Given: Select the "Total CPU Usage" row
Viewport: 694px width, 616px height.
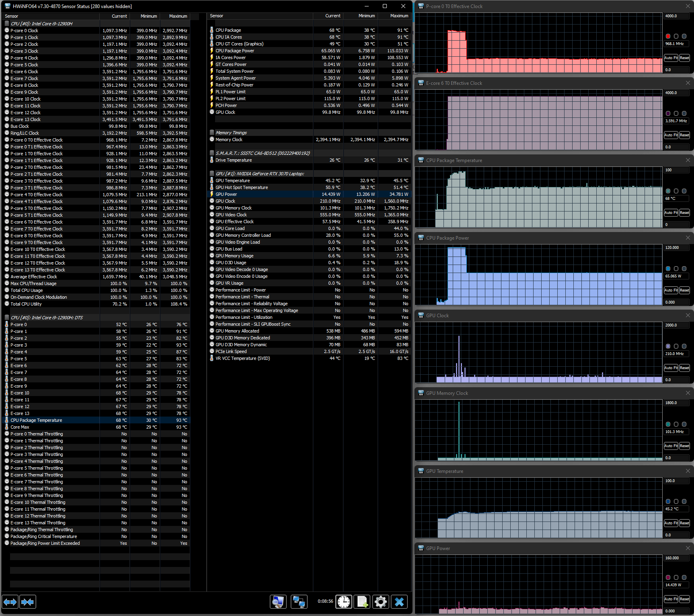Looking at the screenshot, I should 97,290.
